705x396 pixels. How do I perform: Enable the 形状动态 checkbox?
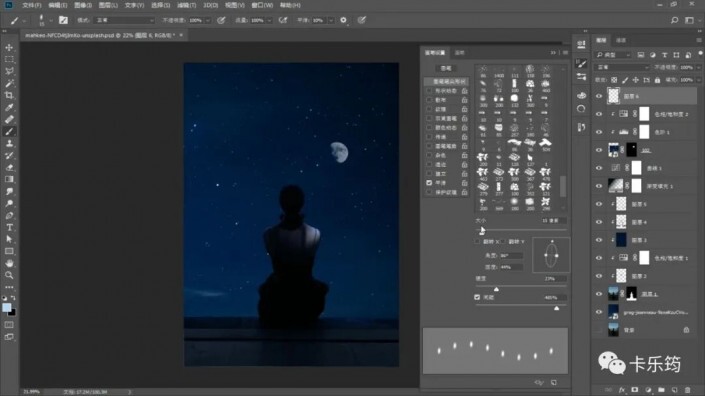(429, 91)
